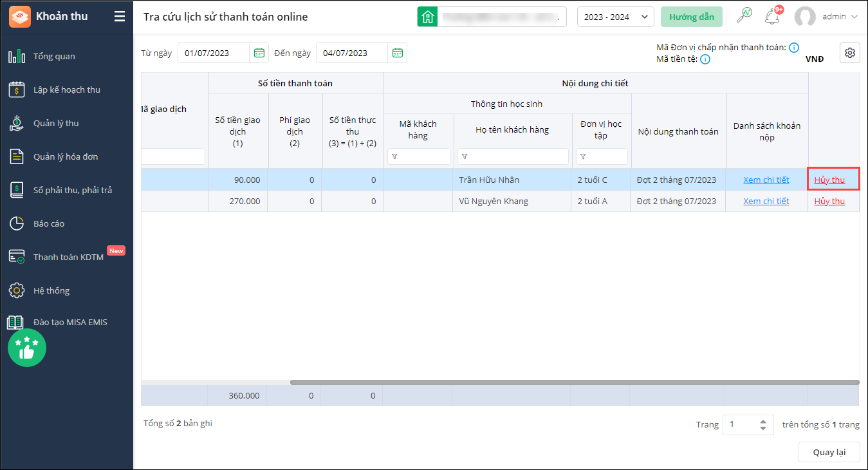Screen dimensions: 868x470
Task: Select the Trần Hữu Nhân name cell
Action: (x=512, y=180)
